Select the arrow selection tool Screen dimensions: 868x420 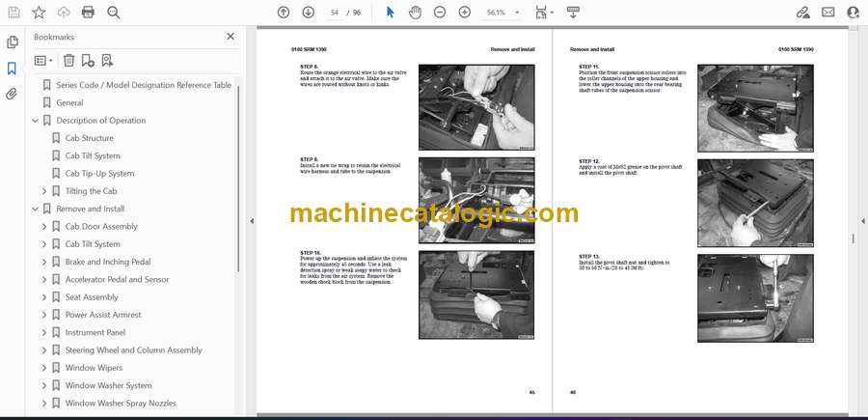click(x=391, y=13)
